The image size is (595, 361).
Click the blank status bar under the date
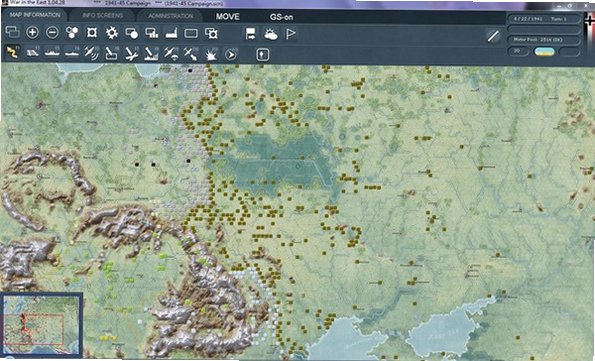point(544,29)
